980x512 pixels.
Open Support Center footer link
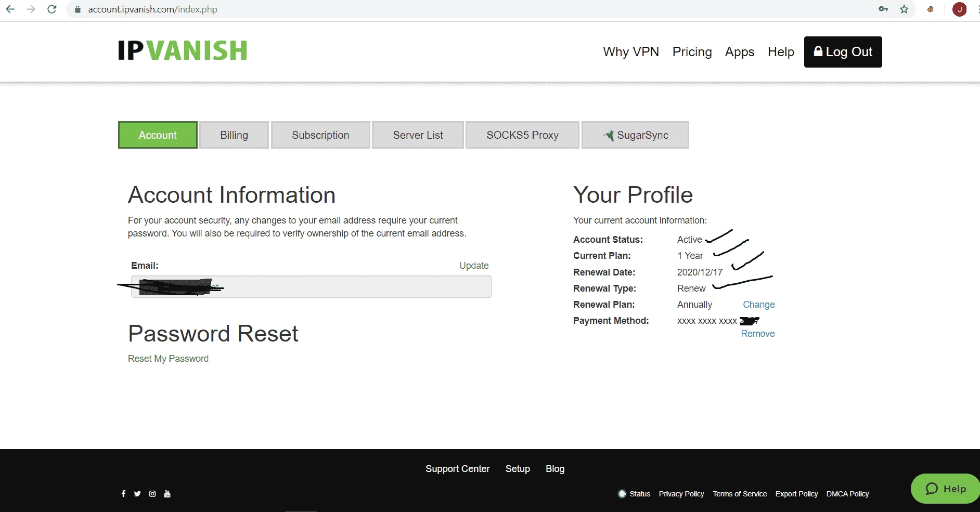click(x=458, y=469)
